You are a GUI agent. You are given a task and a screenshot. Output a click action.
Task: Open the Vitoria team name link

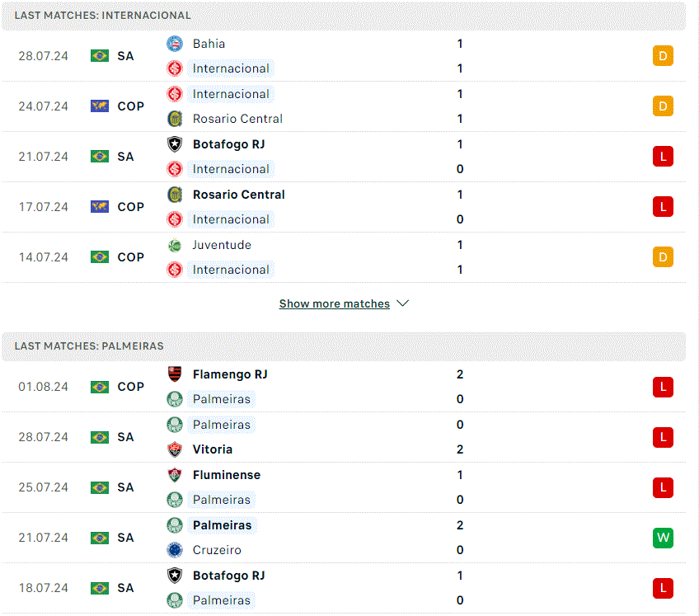coord(212,449)
